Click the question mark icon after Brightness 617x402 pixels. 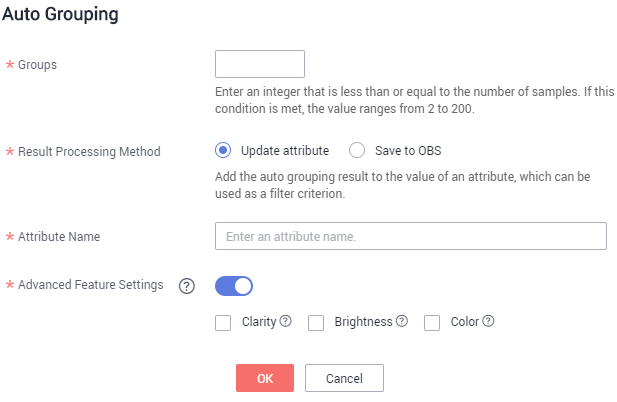pos(402,321)
